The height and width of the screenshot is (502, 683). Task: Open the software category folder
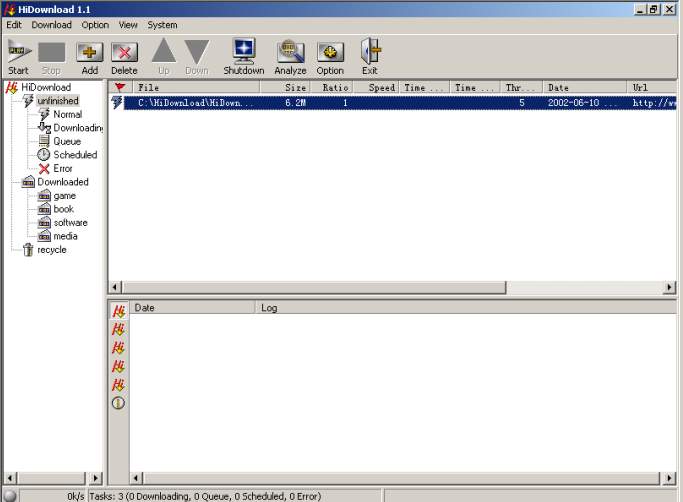click(x=71, y=223)
